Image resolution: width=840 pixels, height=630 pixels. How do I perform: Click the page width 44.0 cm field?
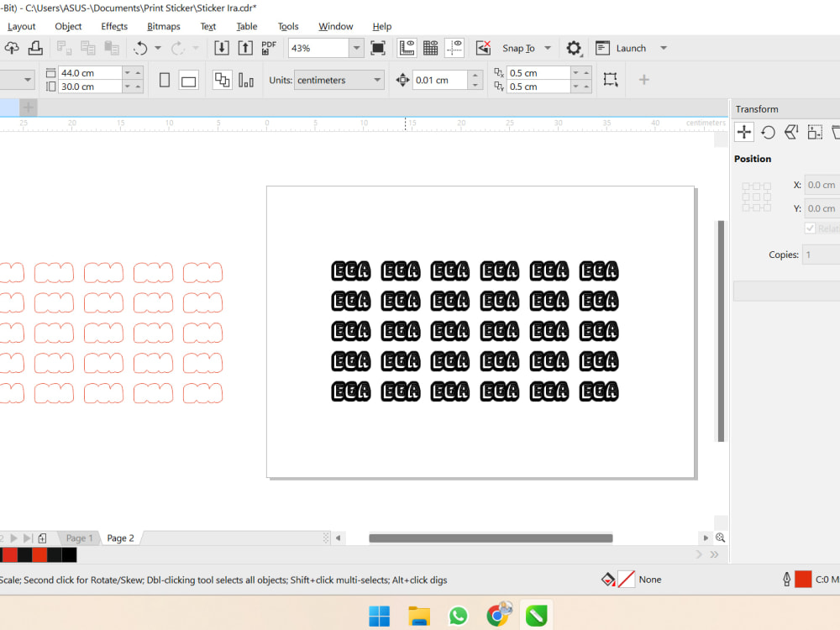point(90,73)
